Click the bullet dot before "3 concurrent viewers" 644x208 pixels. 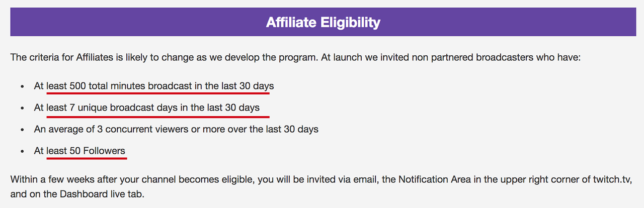(22, 130)
